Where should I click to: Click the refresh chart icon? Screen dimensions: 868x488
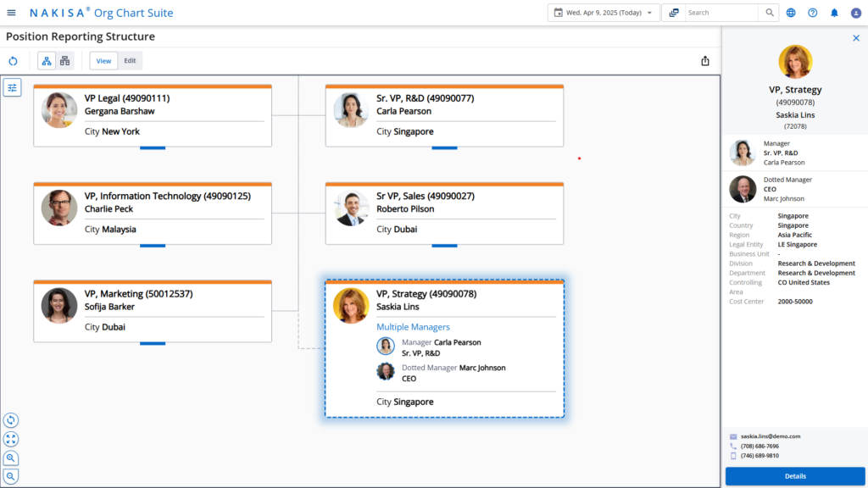pyautogui.click(x=12, y=60)
